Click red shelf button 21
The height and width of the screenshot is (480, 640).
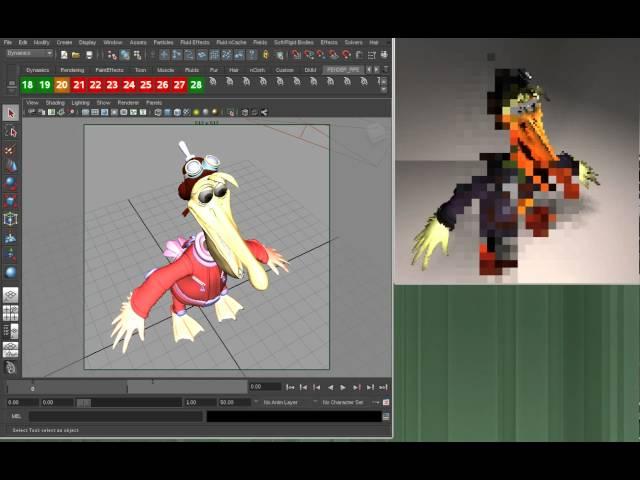[79, 85]
